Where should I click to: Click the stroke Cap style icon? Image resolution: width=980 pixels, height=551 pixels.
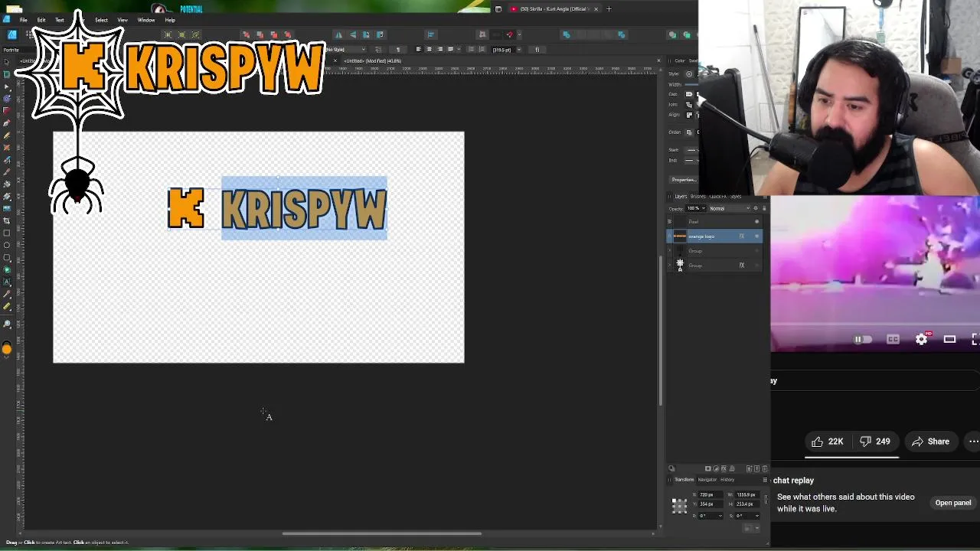pyautogui.click(x=688, y=94)
